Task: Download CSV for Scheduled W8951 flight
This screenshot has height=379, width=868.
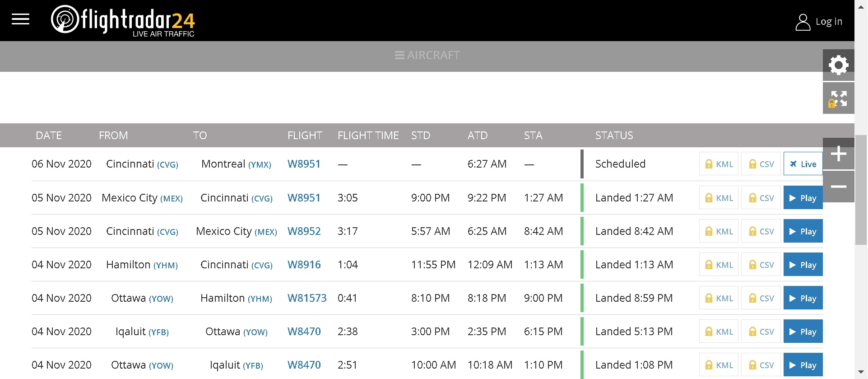Action: click(761, 164)
